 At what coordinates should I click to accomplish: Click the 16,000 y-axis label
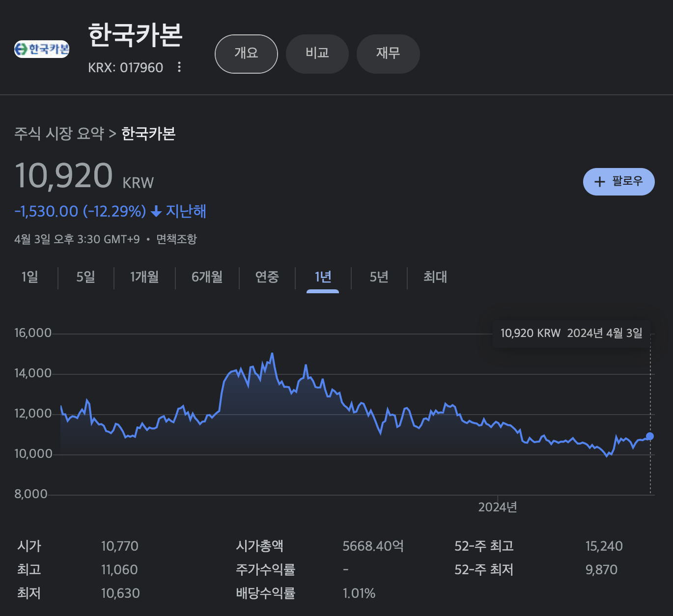tap(33, 333)
